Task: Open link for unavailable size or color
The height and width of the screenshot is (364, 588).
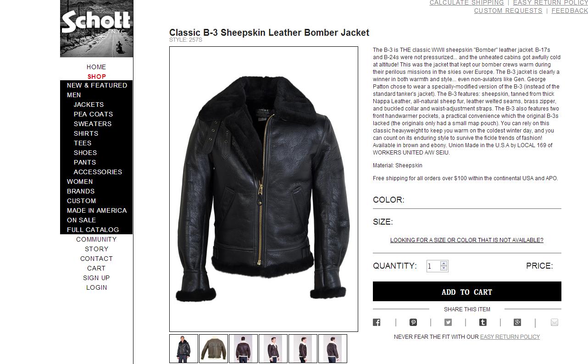Action: point(467,240)
